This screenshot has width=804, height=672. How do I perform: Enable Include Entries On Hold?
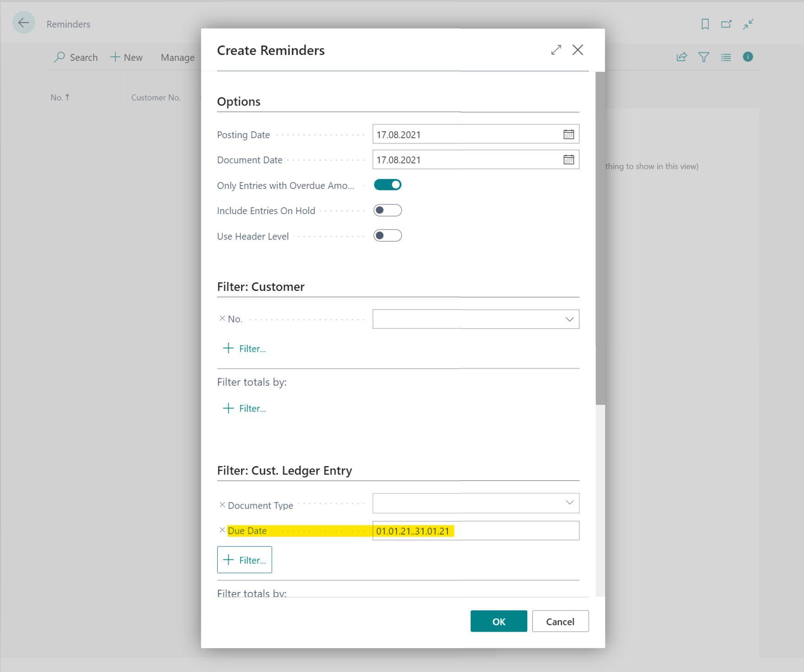click(x=387, y=210)
